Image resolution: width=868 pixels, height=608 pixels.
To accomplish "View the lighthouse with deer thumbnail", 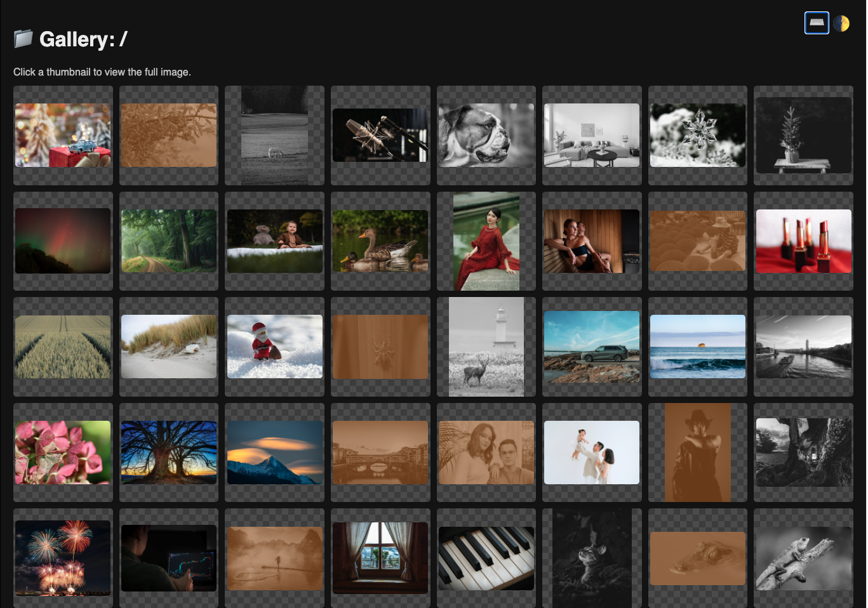I will (x=486, y=347).
